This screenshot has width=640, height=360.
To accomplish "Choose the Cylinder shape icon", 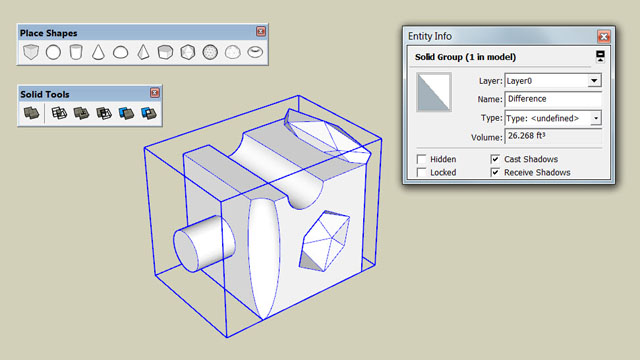I will pos(76,52).
